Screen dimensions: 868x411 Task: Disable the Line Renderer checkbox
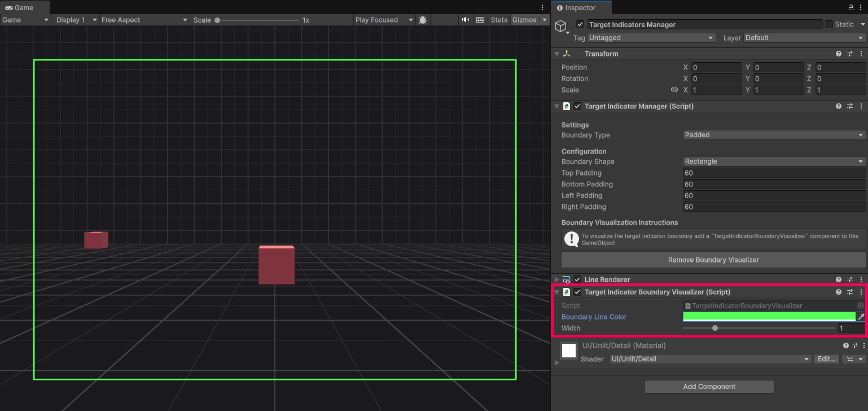pos(577,279)
